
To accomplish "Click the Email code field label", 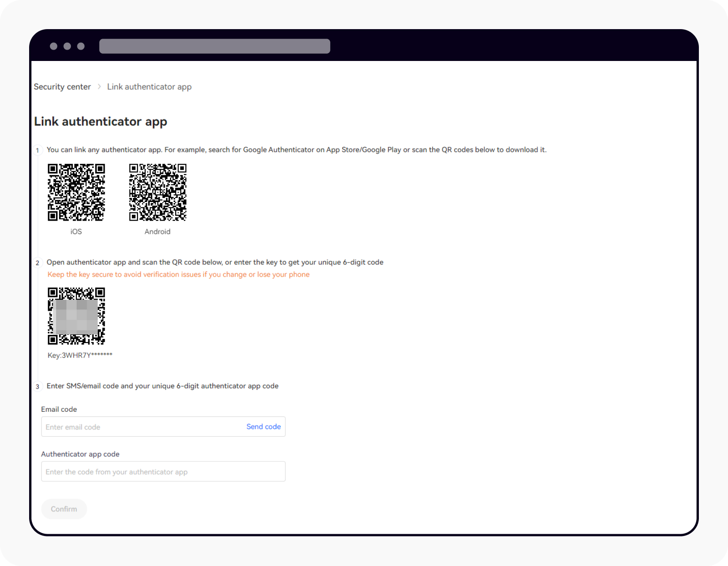I will click(x=59, y=409).
